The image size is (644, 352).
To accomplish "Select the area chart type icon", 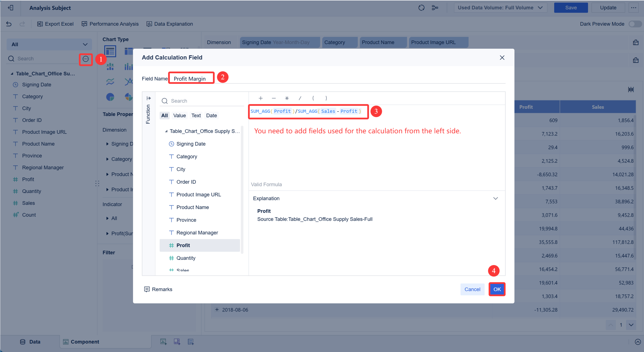I will coord(110,81).
